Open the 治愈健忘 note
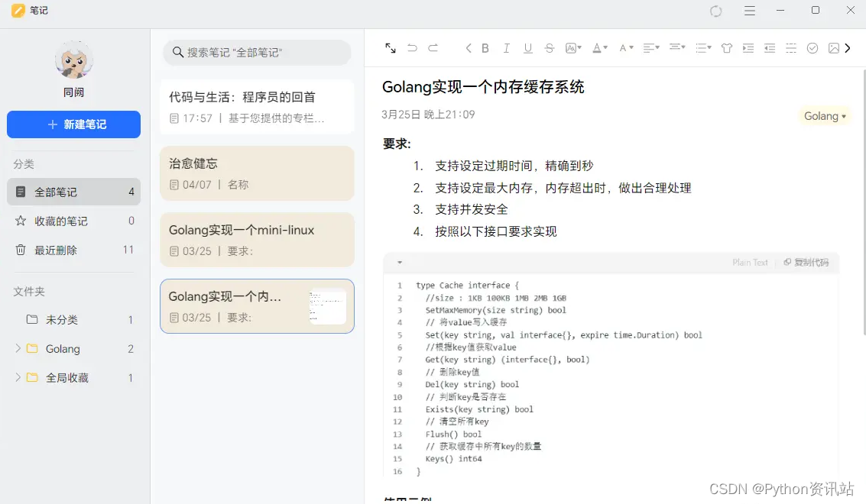 (257, 173)
